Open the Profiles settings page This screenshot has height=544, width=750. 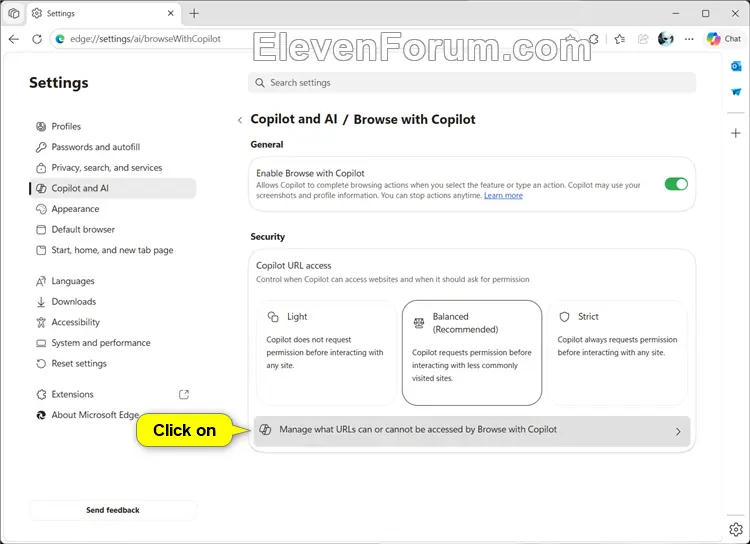(x=66, y=126)
